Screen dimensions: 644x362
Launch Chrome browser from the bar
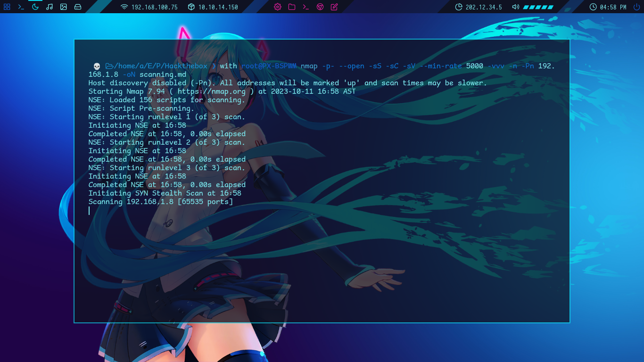pos(320,7)
